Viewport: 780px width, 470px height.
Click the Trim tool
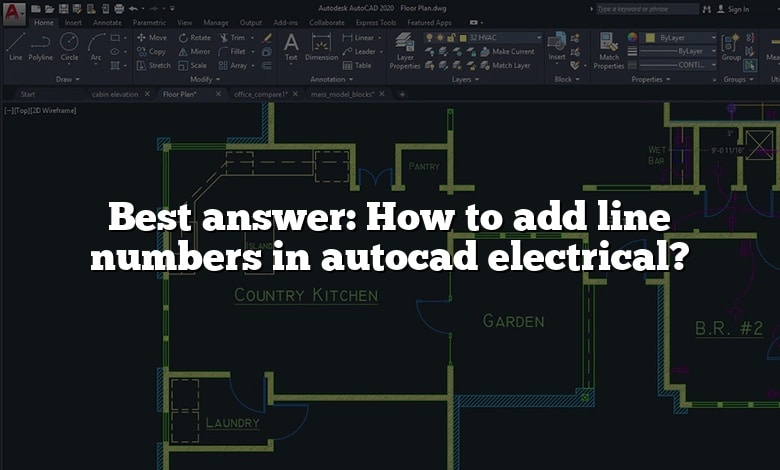[x=232, y=38]
